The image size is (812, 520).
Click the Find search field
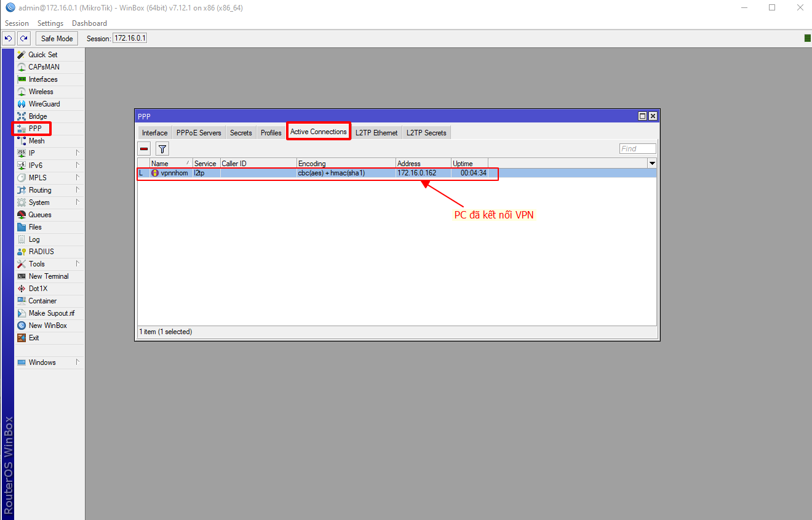[x=637, y=149]
